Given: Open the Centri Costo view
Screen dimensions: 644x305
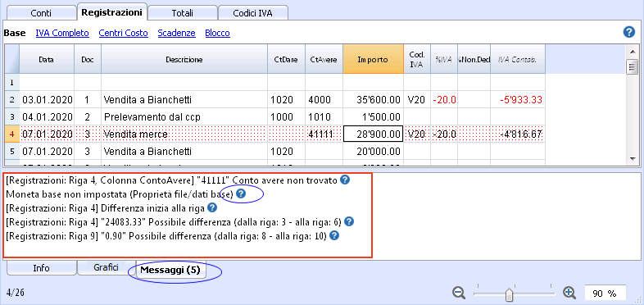Looking at the screenshot, I should tap(123, 33).
